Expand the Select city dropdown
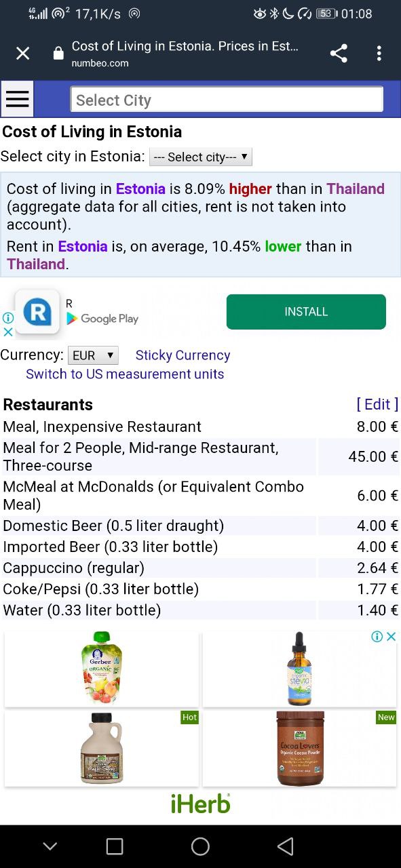The height and width of the screenshot is (868, 401). tap(201, 157)
